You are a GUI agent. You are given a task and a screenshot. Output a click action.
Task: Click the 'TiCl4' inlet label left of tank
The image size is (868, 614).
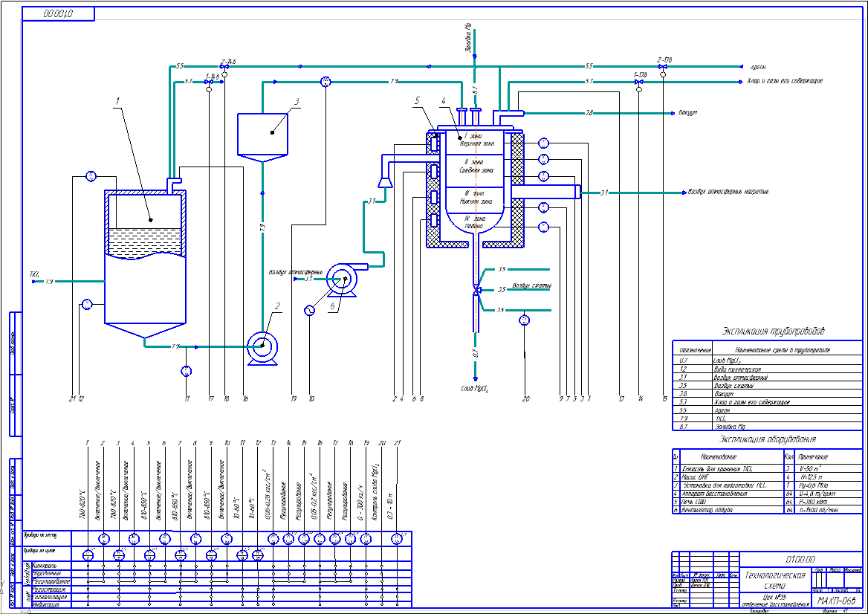coord(34,274)
